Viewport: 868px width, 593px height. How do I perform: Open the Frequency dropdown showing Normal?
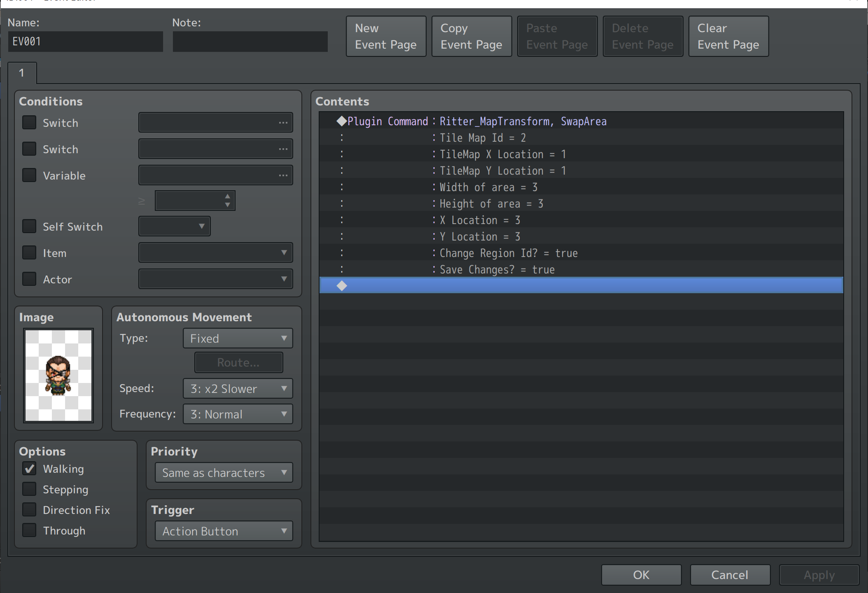[238, 414]
